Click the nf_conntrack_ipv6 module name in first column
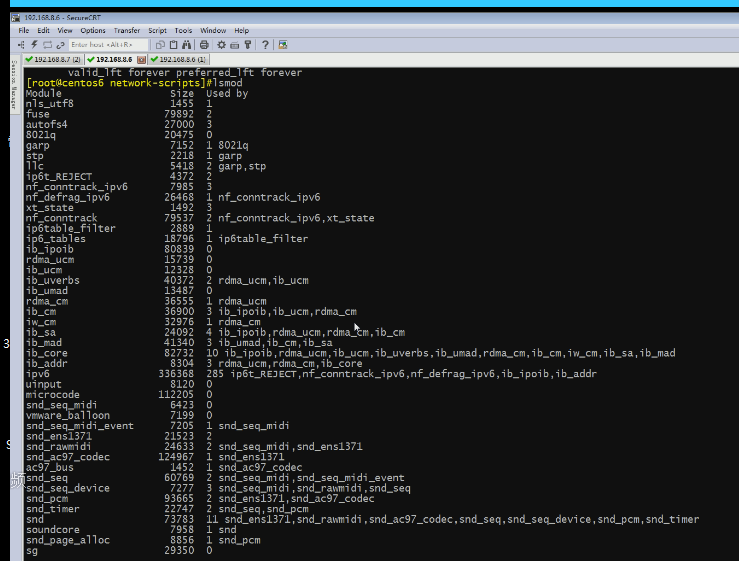This screenshot has width=739, height=561. [x=76, y=187]
